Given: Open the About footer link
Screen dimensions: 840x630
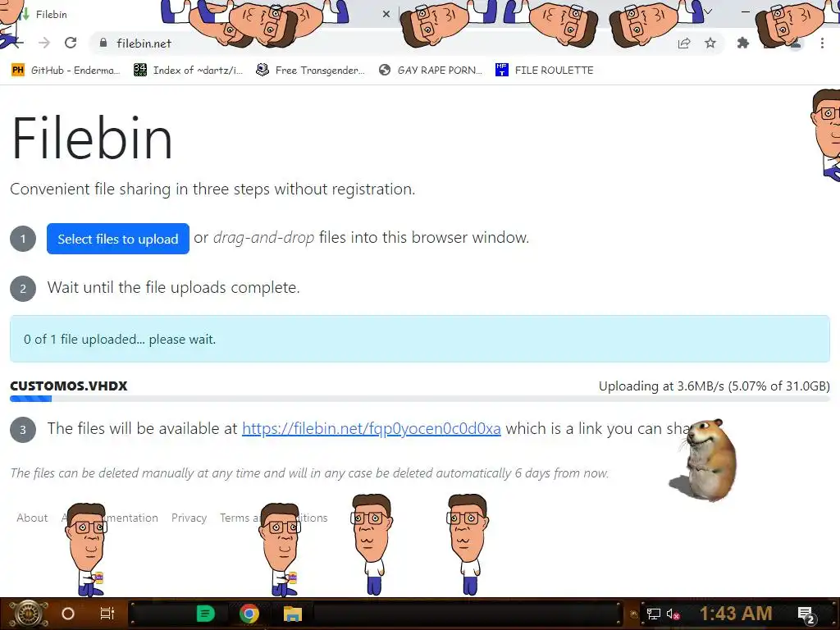Looking at the screenshot, I should pyautogui.click(x=32, y=518).
